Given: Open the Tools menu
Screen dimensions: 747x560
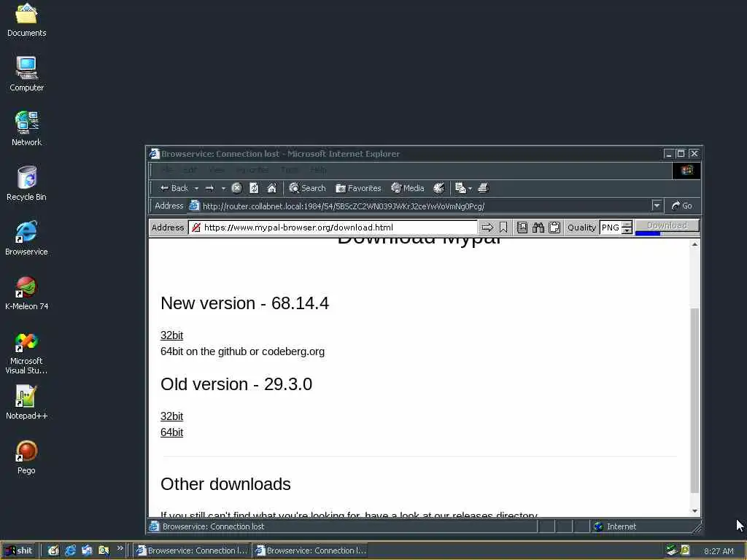Looking at the screenshot, I should coord(289,170).
